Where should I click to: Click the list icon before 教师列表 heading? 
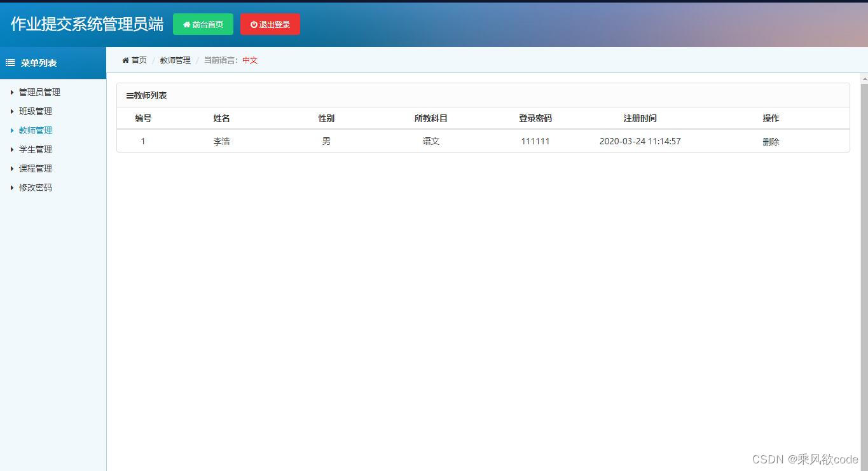pos(128,95)
